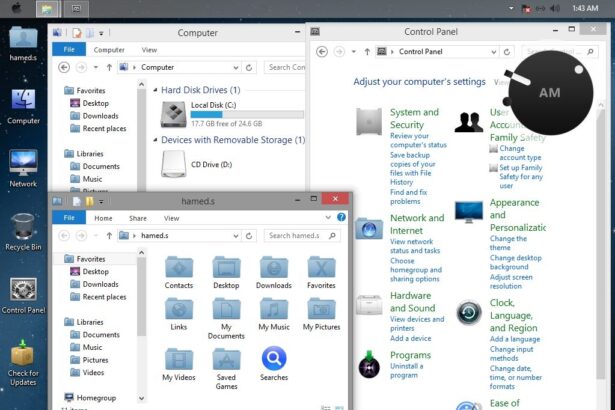Switch to Share tab in hamed.s window
This screenshot has width=615, height=410.
point(138,218)
